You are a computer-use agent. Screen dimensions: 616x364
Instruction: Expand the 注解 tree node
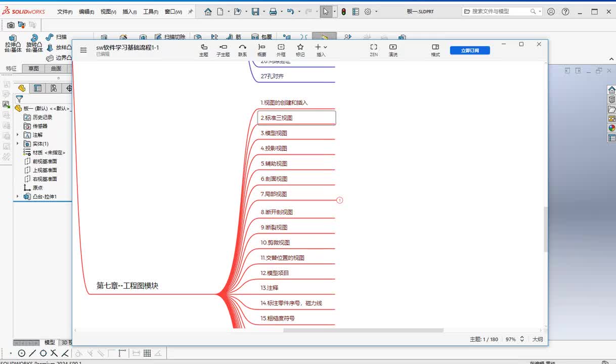click(x=18, y=135)
